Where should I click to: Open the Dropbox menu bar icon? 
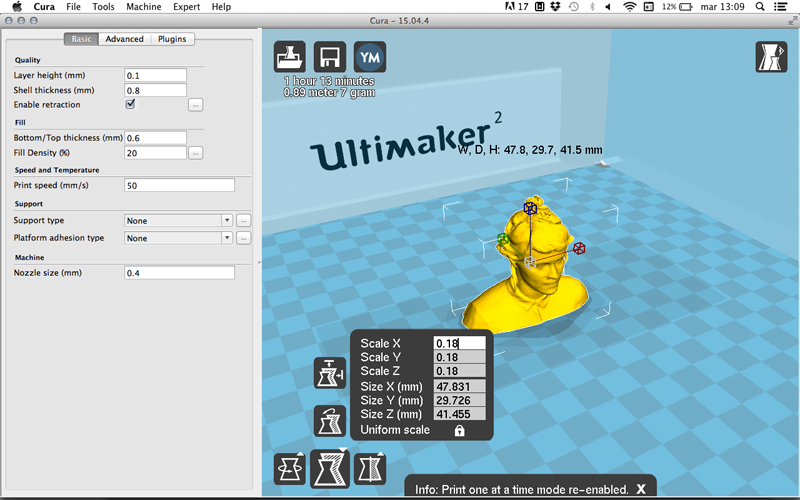point(555,7)
